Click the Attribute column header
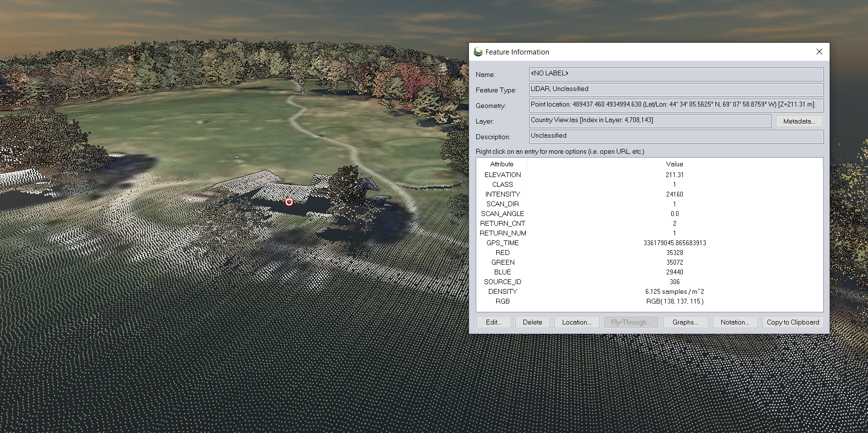 [502, 164]
